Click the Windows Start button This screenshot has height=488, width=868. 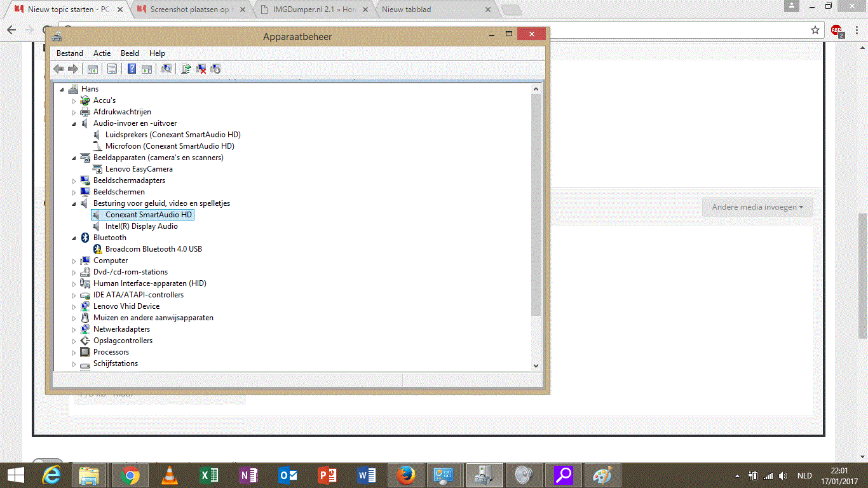click(16, 475)
